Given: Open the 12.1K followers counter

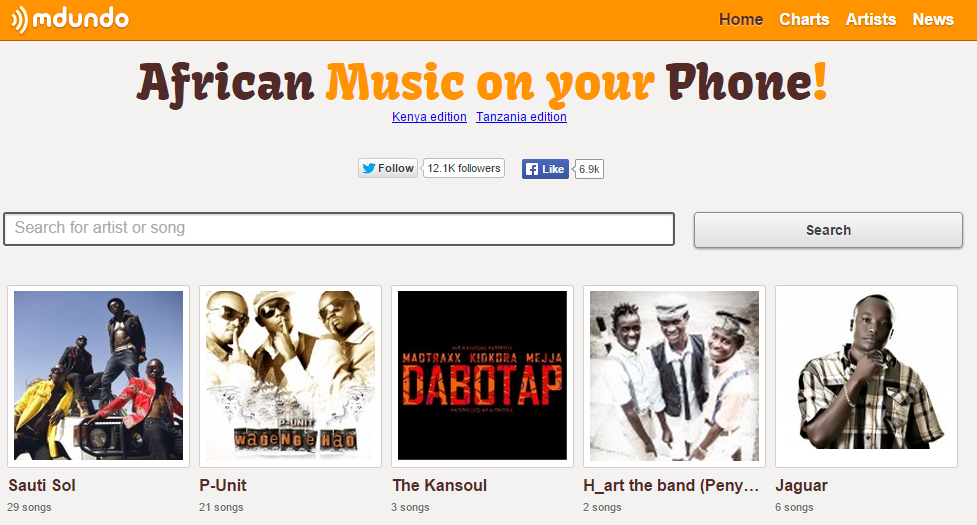Looking at the screenshot, I should point(464,168).
